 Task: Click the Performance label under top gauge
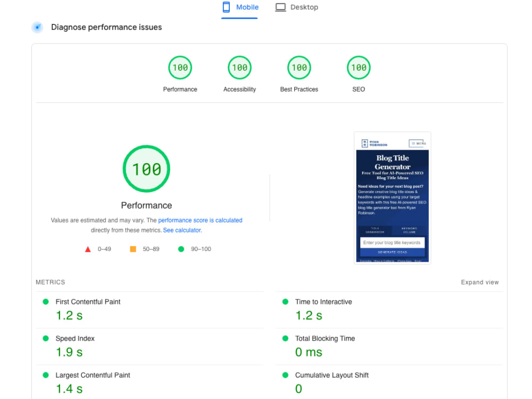[x=180, y=89]
